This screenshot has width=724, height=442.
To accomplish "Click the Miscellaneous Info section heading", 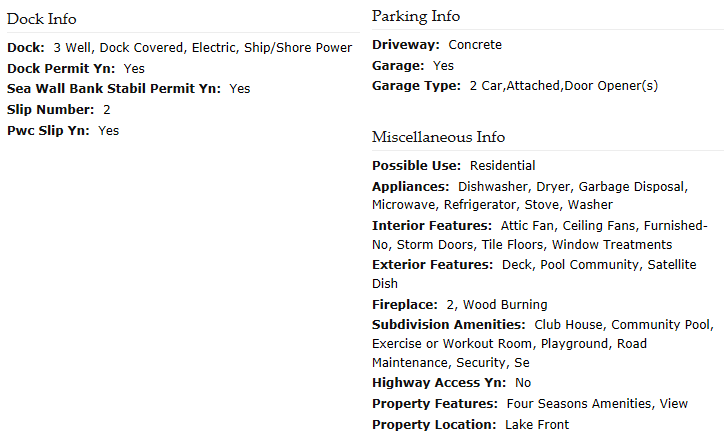I will (439, 137).
